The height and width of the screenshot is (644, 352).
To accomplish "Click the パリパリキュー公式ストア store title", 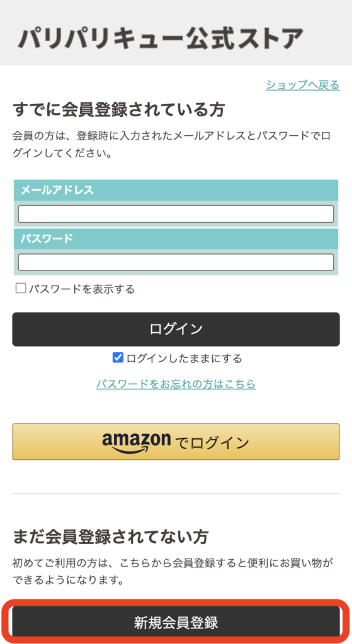I will click(x=161, y=38).
